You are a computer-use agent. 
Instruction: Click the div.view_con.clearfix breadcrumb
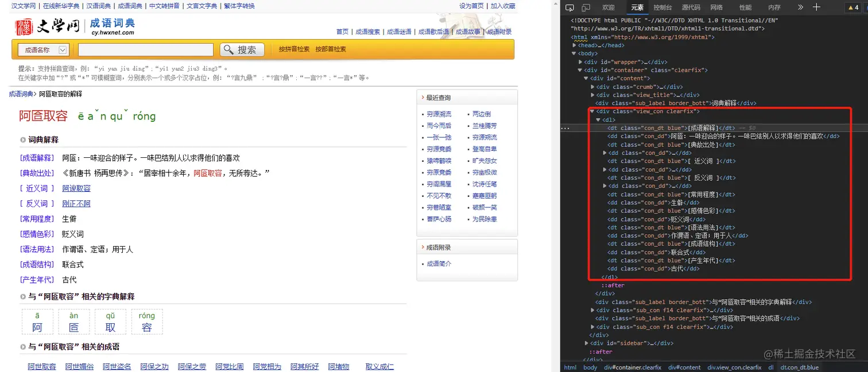point(734,367)
